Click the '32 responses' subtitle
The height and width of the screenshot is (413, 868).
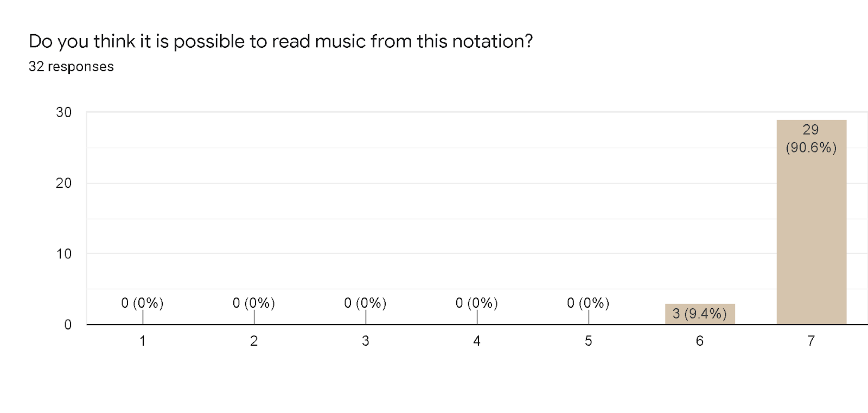click(x=71, y=67)
